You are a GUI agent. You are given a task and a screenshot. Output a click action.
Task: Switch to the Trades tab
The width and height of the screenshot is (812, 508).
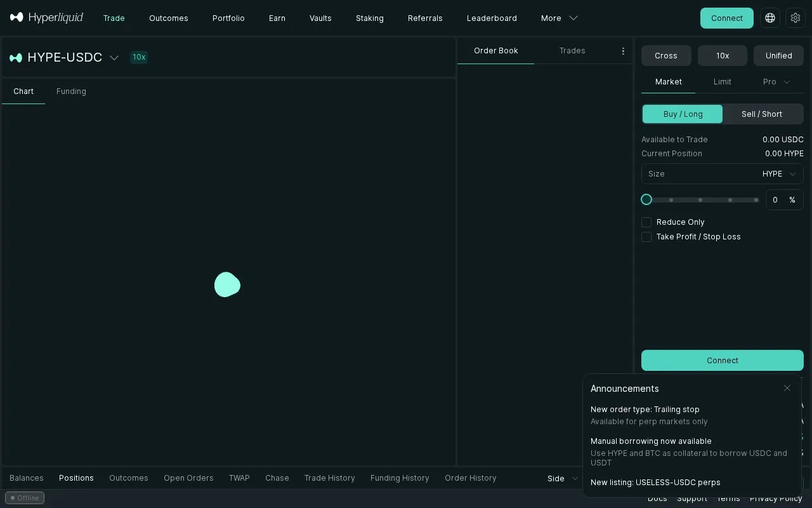(x=572, y=51)
